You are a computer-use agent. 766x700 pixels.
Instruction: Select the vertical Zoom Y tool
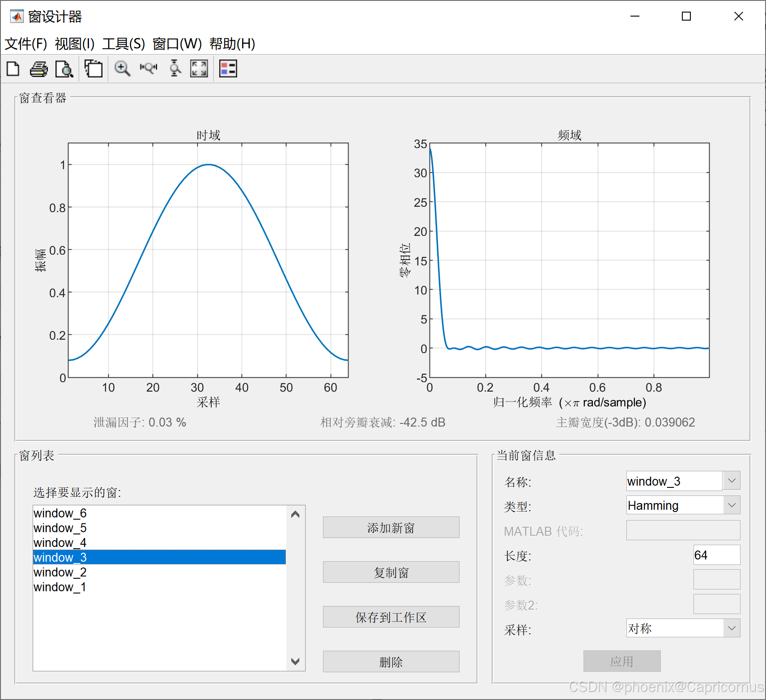point(175,68)
